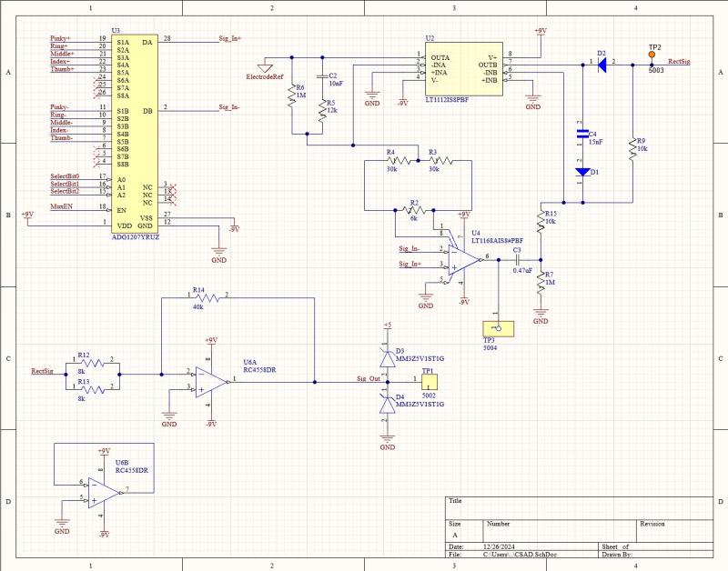Image resolution: width=728 pixels, height=571 pixels.
Task: Click the Sig_Out net label
Action: (369, 377)
